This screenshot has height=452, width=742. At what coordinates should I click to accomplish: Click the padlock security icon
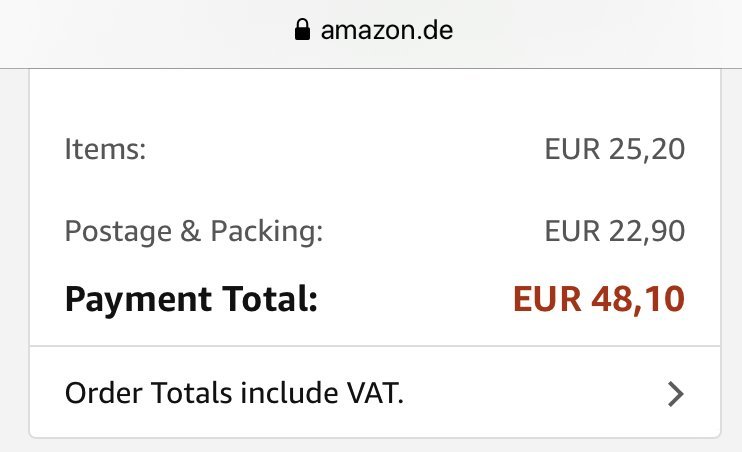pos(302,31)
